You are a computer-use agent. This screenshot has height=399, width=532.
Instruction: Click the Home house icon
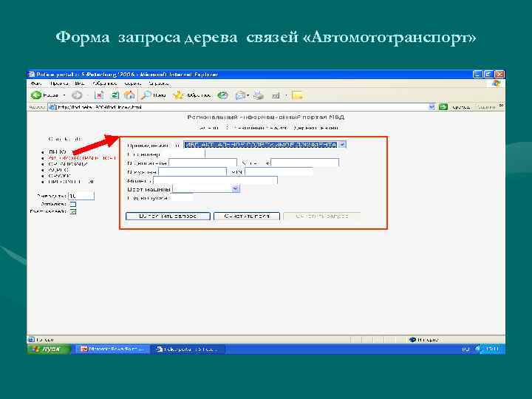[129, 95]
